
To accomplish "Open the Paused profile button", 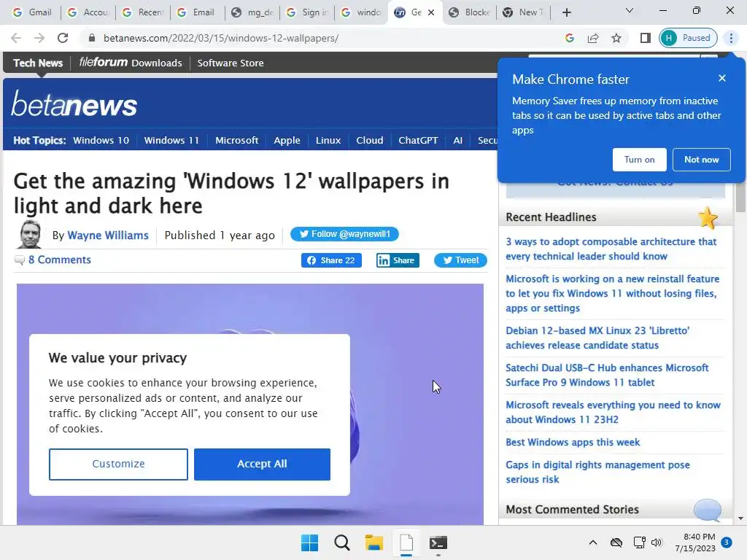I will (x=688, y=38).
